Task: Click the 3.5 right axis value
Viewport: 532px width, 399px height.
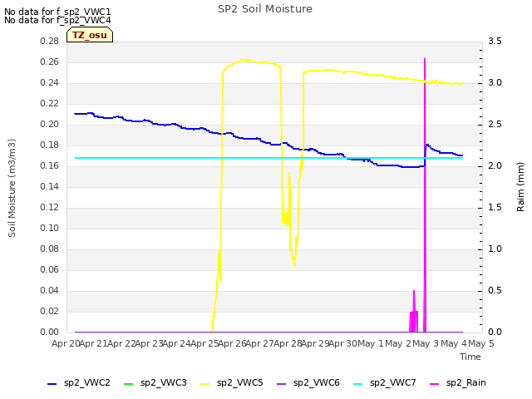Action: click(x=495, y=42)
